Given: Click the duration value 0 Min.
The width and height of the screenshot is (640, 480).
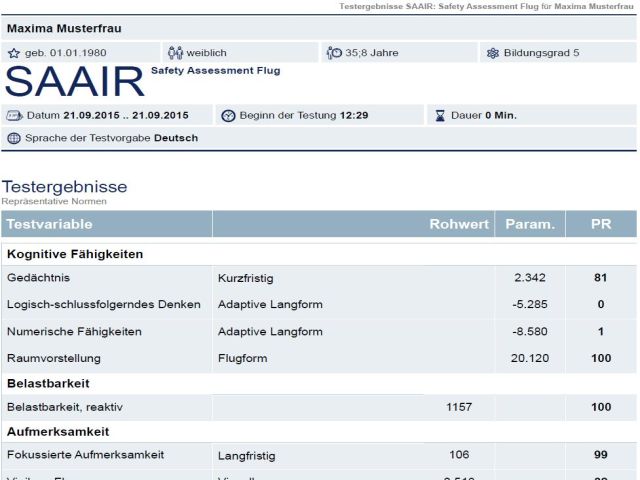Looking at the screenshot, I should (501, 116).
